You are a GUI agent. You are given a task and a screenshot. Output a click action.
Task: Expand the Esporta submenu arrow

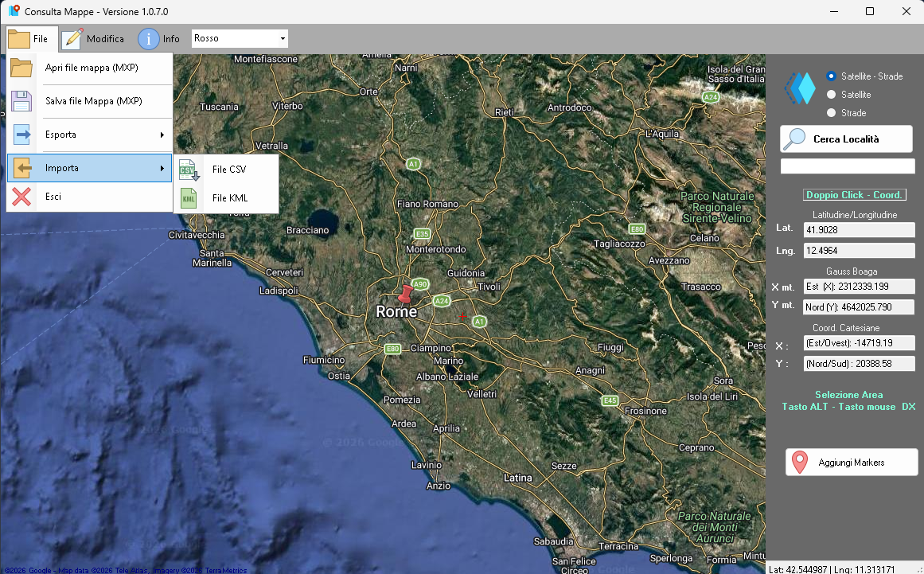click(162, 135)
